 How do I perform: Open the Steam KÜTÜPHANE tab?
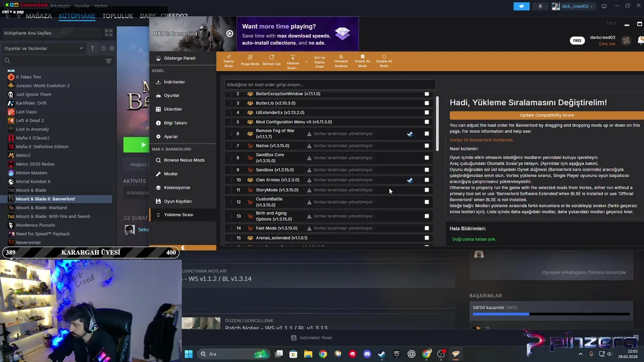coord(77,16)
